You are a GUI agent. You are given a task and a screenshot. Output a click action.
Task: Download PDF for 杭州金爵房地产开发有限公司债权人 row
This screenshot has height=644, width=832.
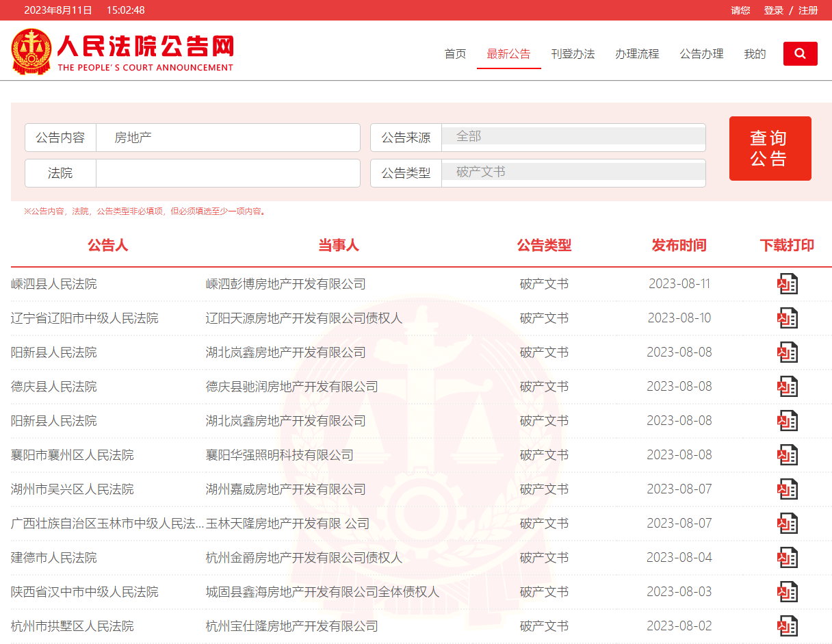787,558
